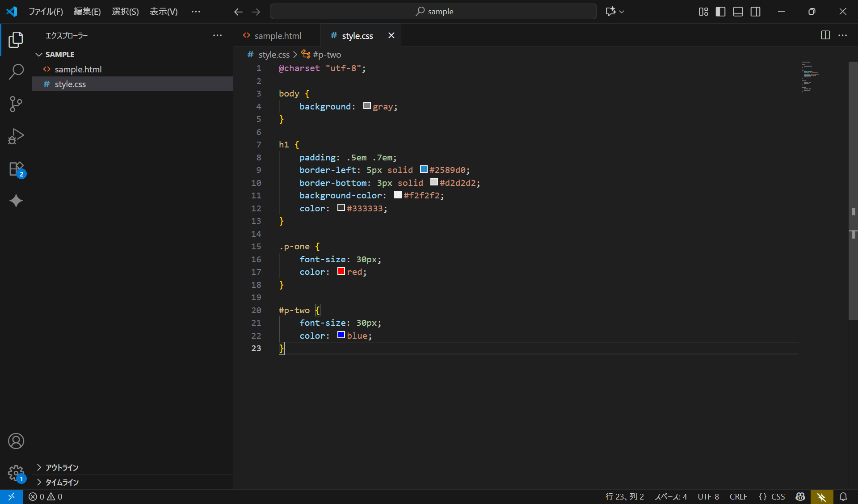Open the Extensions view icon
Screen dimensions: 858x504
tap(16, 169)
